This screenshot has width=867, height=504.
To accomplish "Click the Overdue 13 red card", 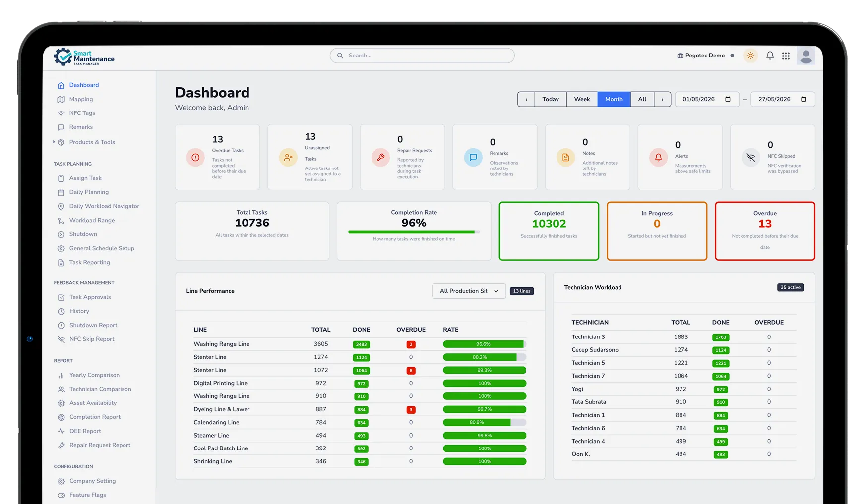I will [765, 231].
